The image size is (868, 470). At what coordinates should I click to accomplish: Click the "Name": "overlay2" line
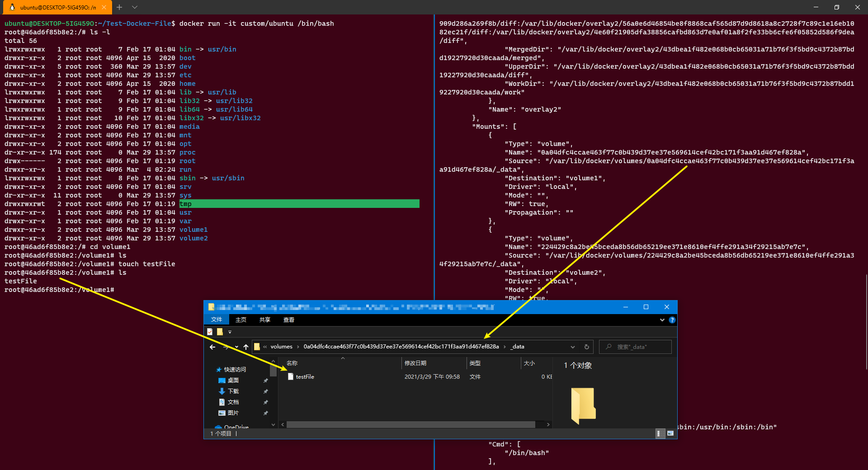524,109
